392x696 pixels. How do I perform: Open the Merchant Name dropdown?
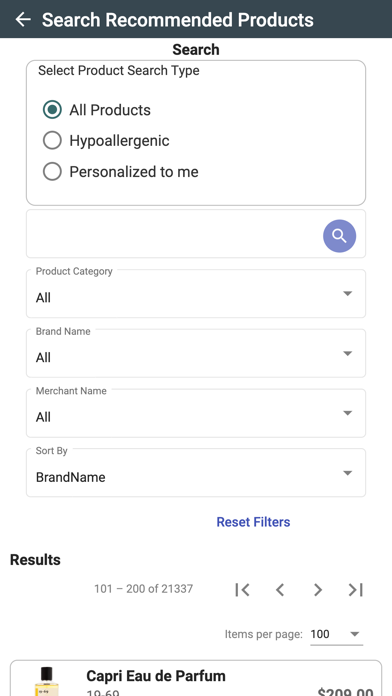click(196, 413)
